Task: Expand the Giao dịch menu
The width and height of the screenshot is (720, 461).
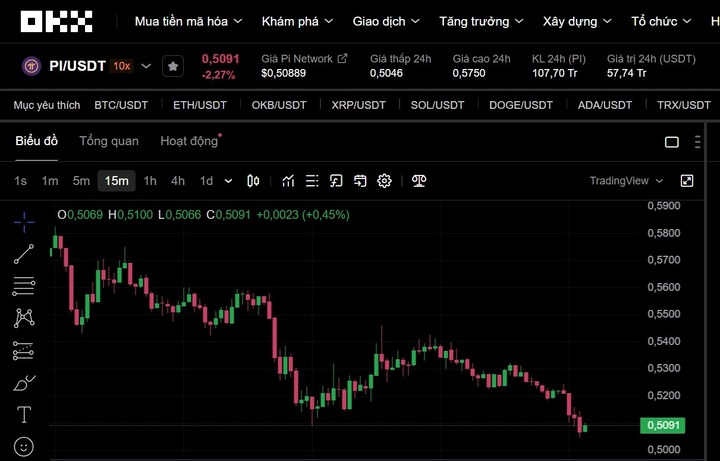Action: pyautogui.click(x=386, y=22)
